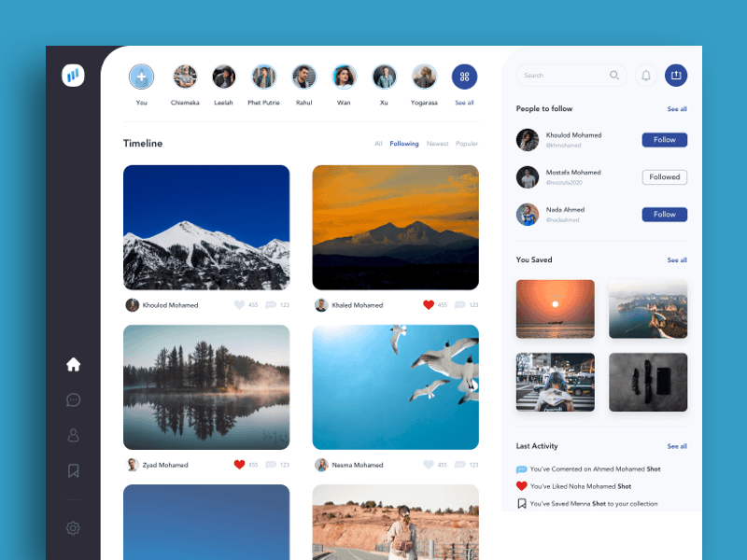Select the Populer timeline filter

467,144
